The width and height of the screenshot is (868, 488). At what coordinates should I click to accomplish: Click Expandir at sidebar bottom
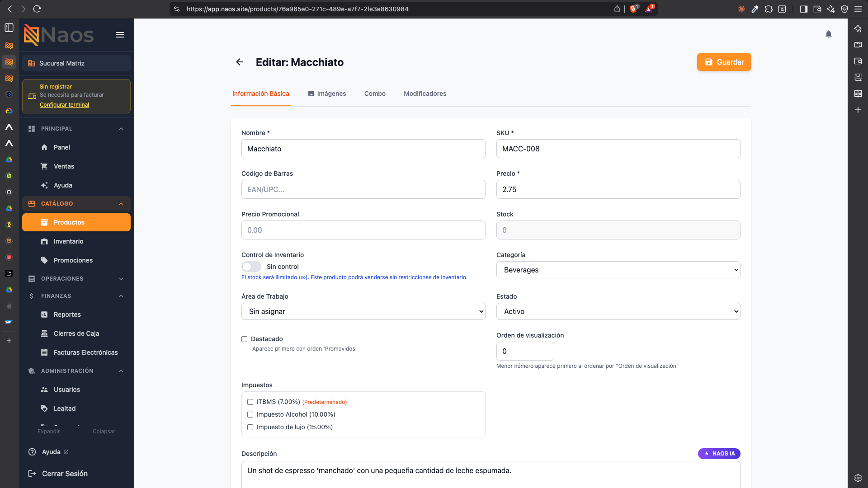point(49,432)
